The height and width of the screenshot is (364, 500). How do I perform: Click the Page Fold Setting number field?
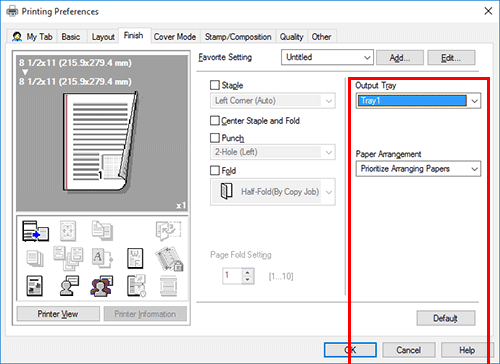(232, 276)
